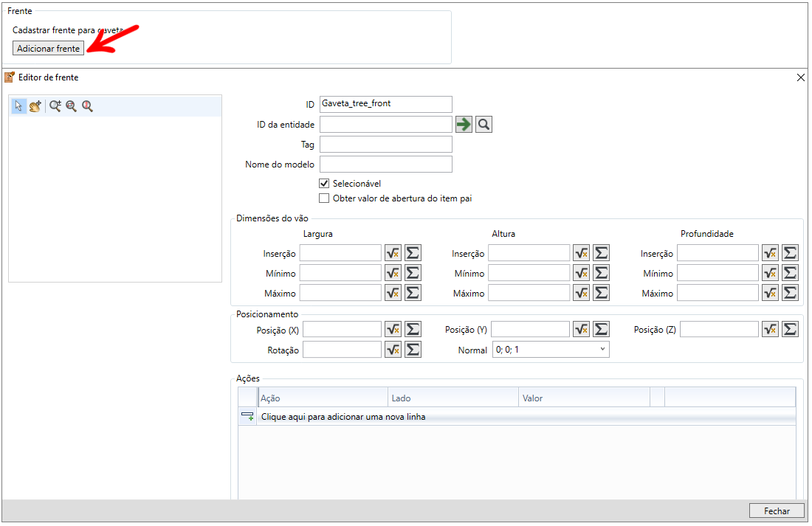Open formula editor for Profundidade Máximo
812x526 pixels.
pos(771,293)
